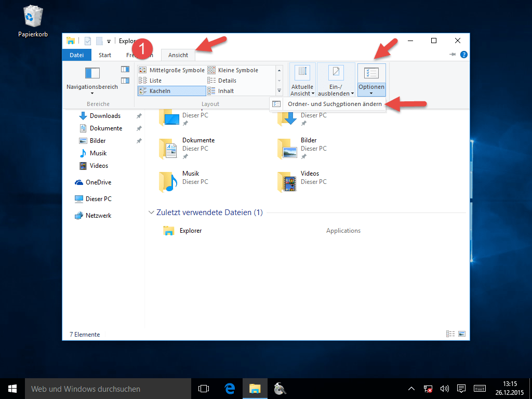The height and width of the screenshot is (399, 532).
Task: Switch to large thumbnails view in status bar
Action: tap(461, 334)
